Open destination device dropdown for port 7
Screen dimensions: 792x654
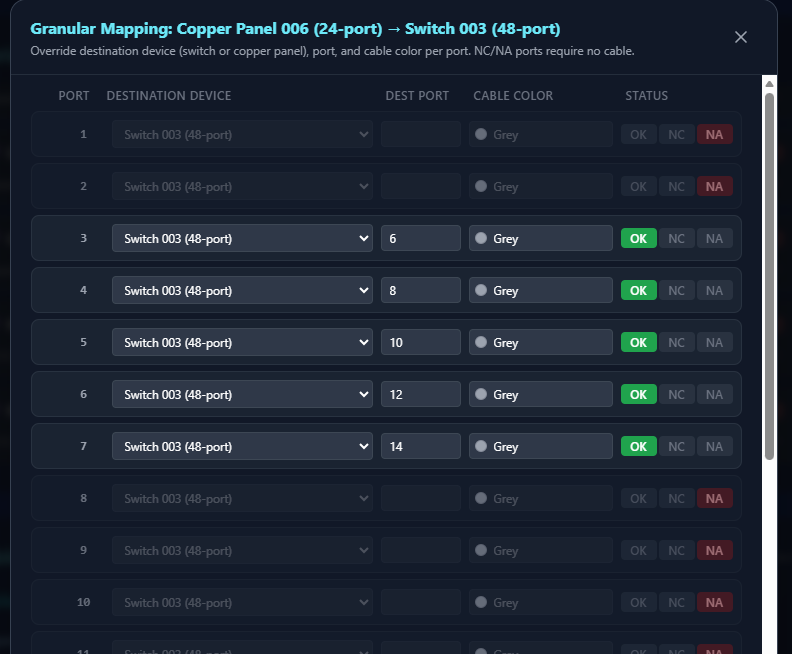[x=242, y=446]
